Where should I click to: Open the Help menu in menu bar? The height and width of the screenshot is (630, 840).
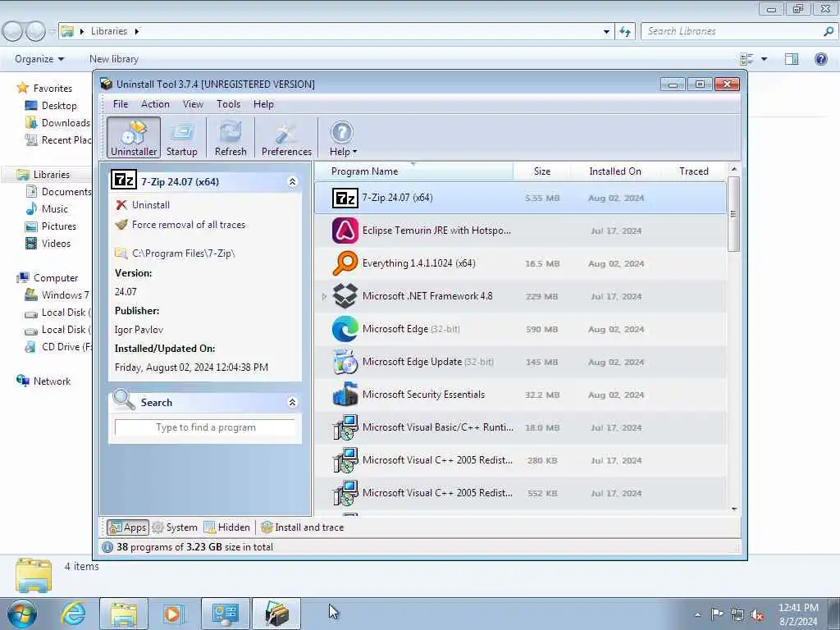coord(263,104)
